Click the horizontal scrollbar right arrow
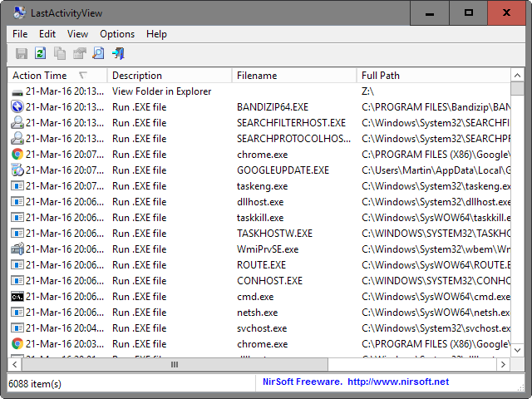This screenshot has height=399, width=532. click(503, 364)
